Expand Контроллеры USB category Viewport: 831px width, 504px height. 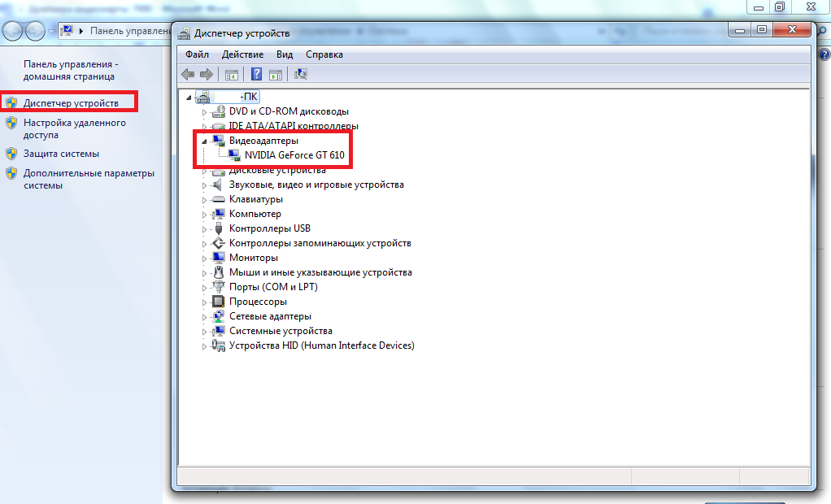coord(204,229)
